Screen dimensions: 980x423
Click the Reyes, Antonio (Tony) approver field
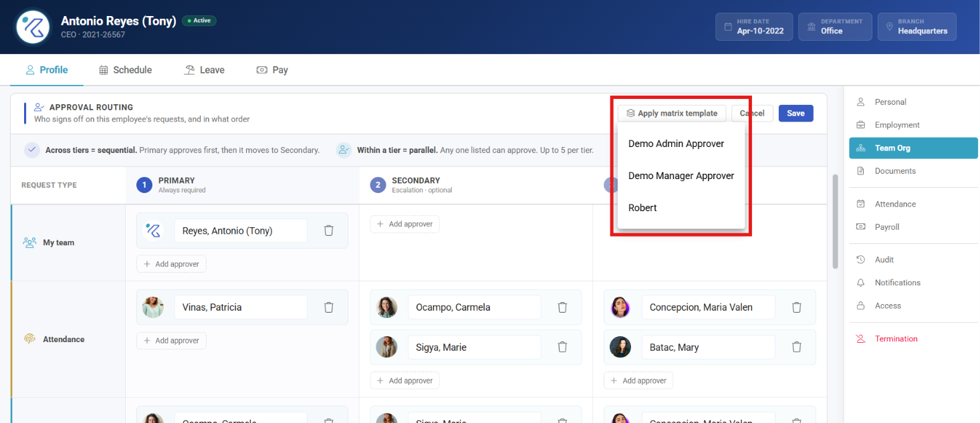click(x=241, y=231)
